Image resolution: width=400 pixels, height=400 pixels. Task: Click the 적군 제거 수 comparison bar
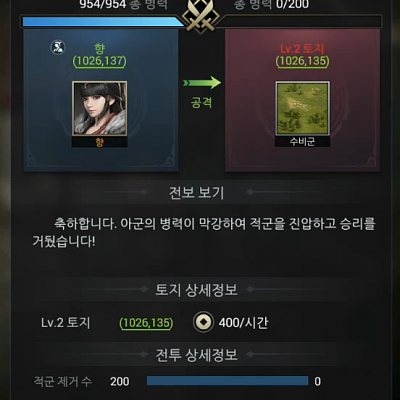pos(227,381)
